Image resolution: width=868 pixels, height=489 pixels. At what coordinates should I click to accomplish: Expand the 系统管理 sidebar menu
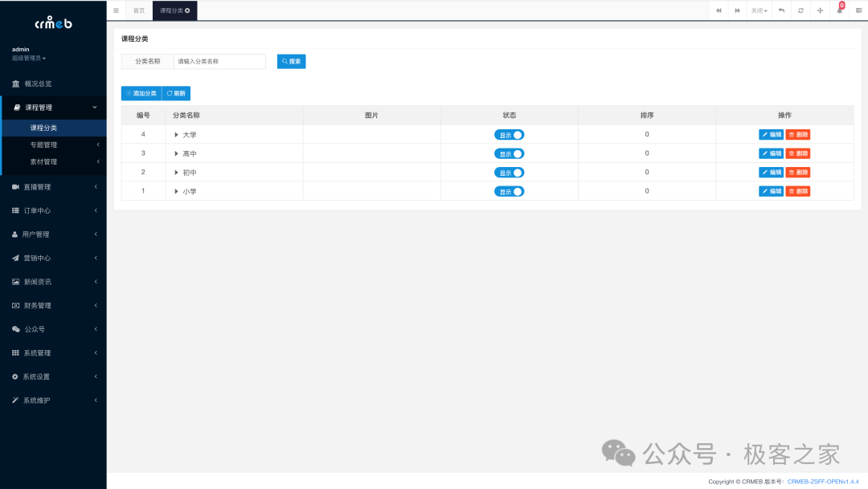pyautogui.click(x=53, y=353)
